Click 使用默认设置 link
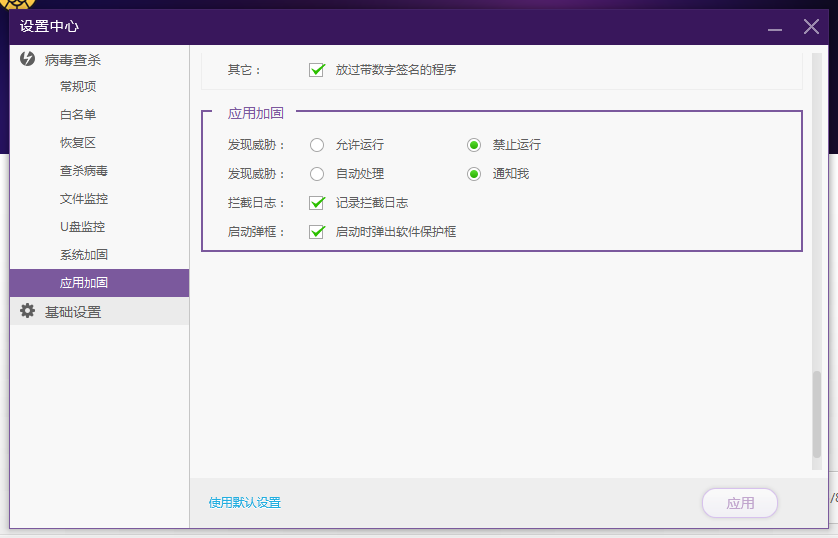838x538 pixels. pyautogui.click(x=245, y=503)
